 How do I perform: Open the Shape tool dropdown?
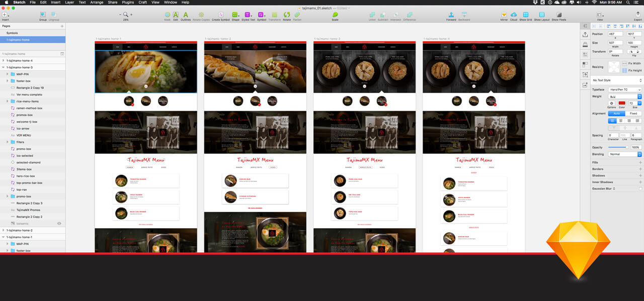[x=235, y=15]
